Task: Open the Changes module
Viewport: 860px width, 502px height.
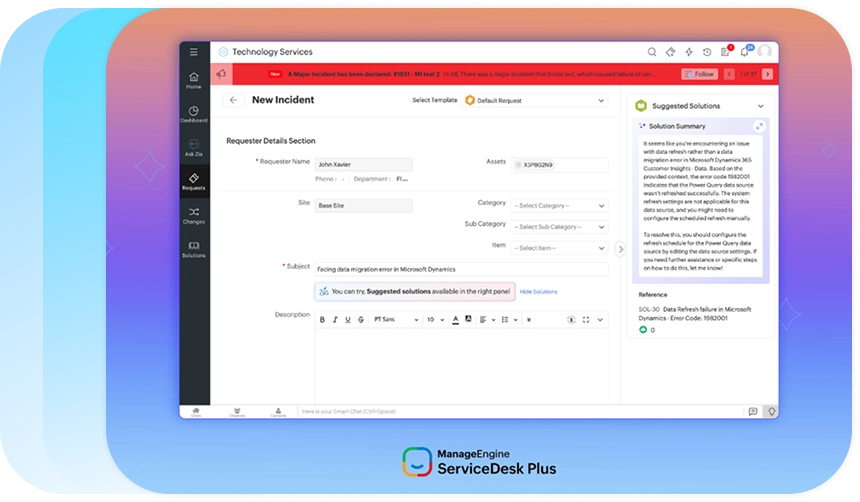Action: 194,216
